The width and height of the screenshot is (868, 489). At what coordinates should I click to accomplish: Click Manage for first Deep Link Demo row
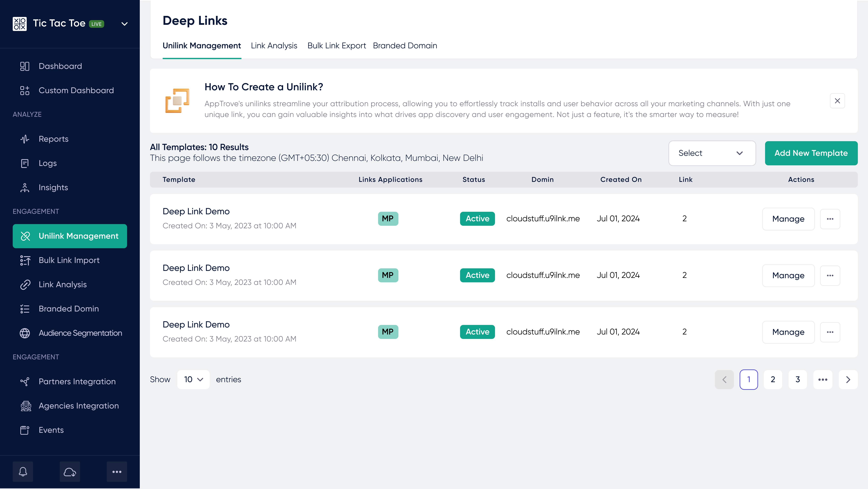788,219
